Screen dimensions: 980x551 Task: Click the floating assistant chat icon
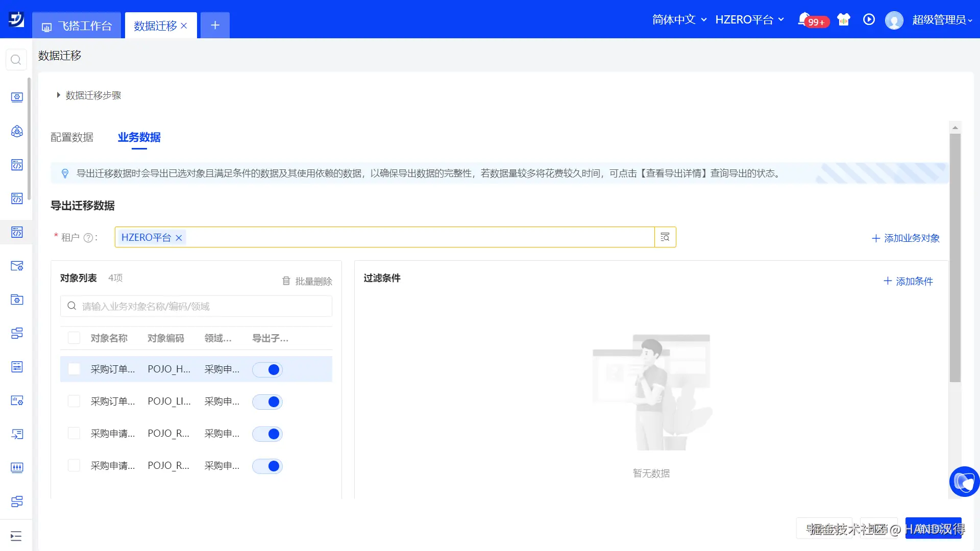pos(964,481)
